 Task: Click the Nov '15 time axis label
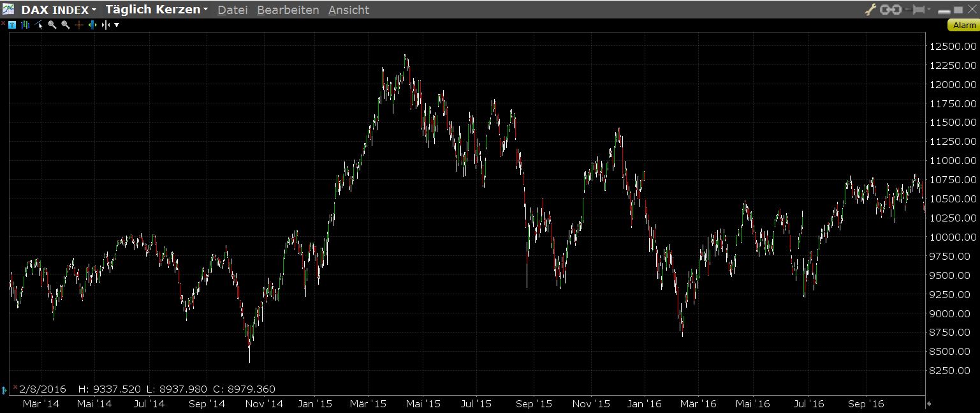(590, 404)
